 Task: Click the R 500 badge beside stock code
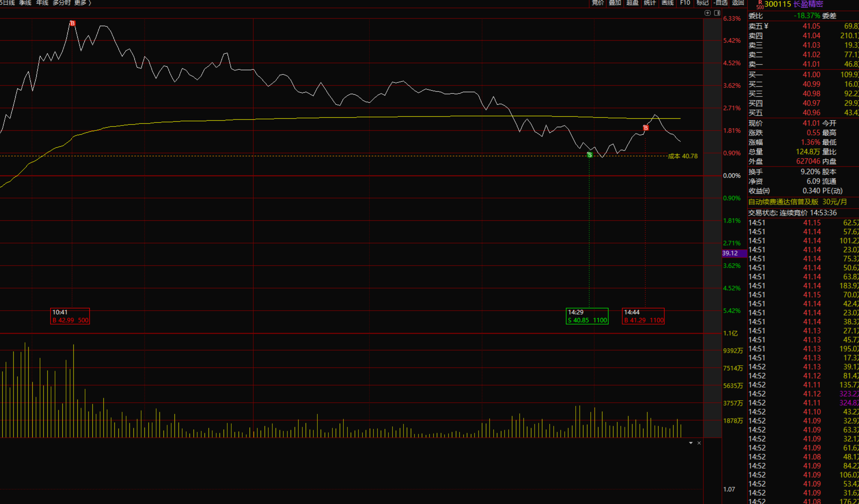[760, 5]
